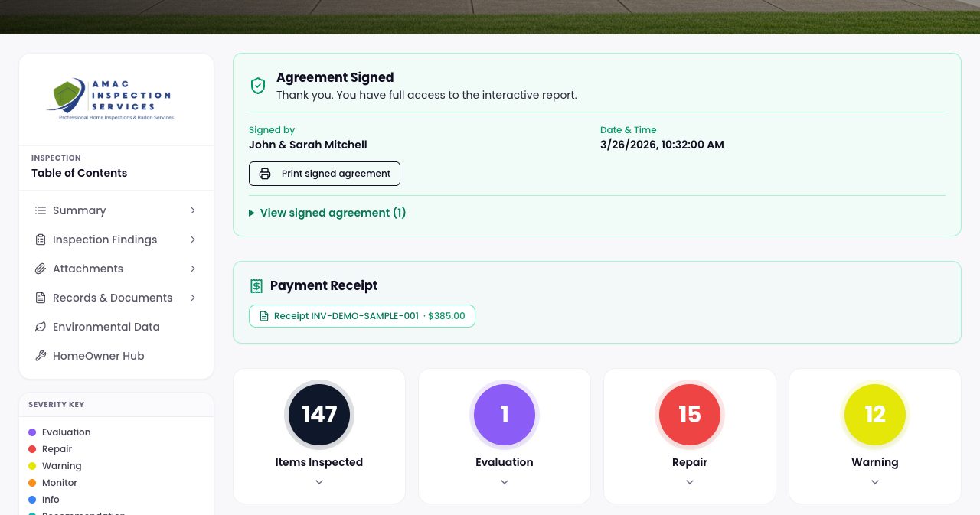Image resolution: width=980 pixels, height=515 pixels.
Task: Open the Attachments section
Action: [x=116, y=269]
